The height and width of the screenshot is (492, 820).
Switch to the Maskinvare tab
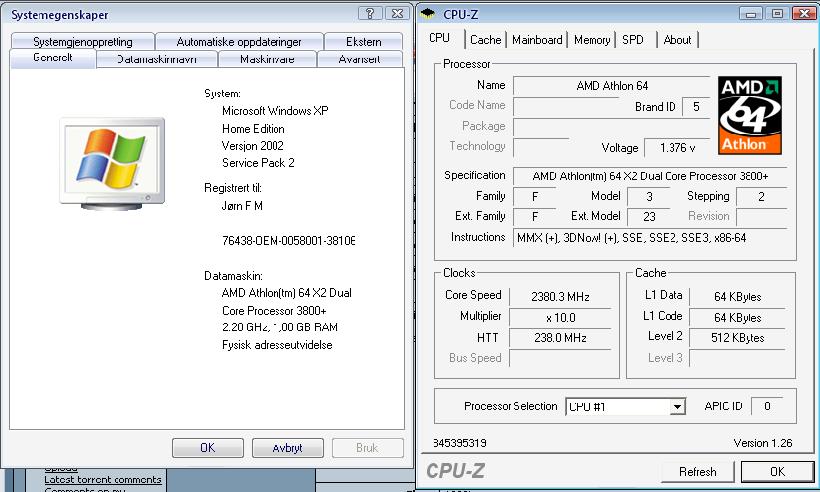[x=267, y=59]
